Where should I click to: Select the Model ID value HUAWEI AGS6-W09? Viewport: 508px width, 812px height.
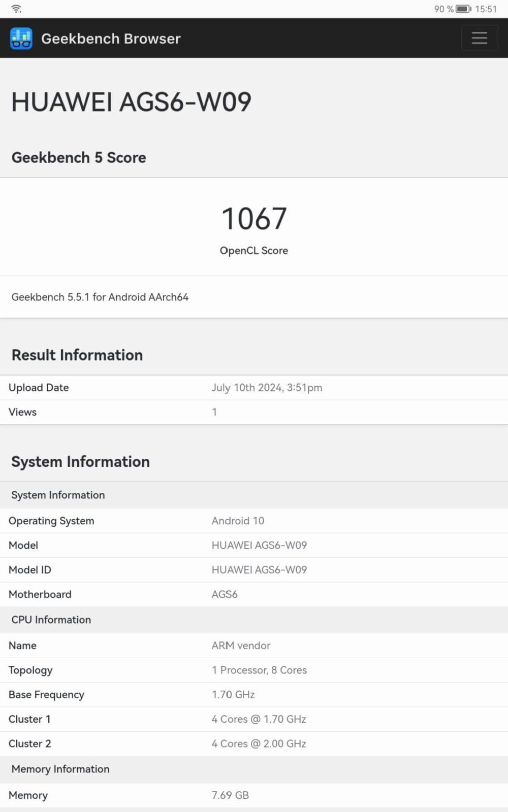coord(259,570)
